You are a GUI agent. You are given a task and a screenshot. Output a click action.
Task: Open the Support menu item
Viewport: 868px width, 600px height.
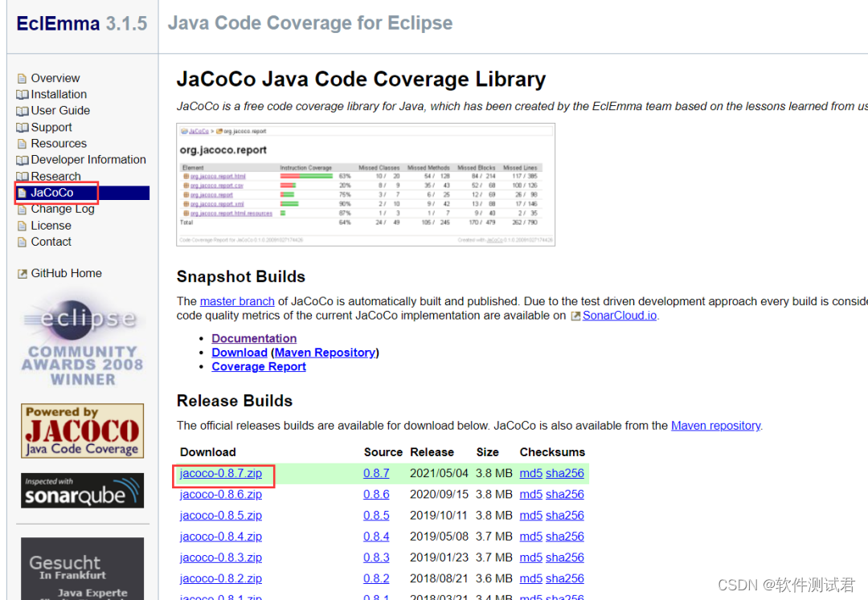click(x=51, y=127)
